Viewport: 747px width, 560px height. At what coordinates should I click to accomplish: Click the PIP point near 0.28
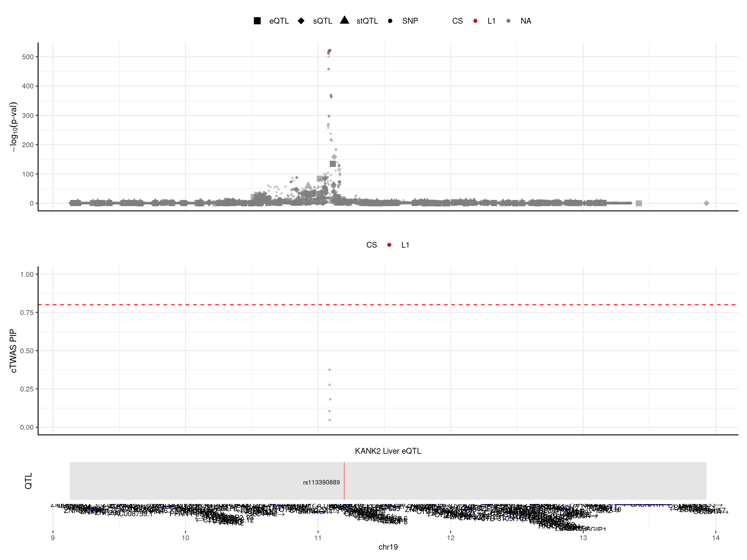pyautogui.click(x=330, y=385)
